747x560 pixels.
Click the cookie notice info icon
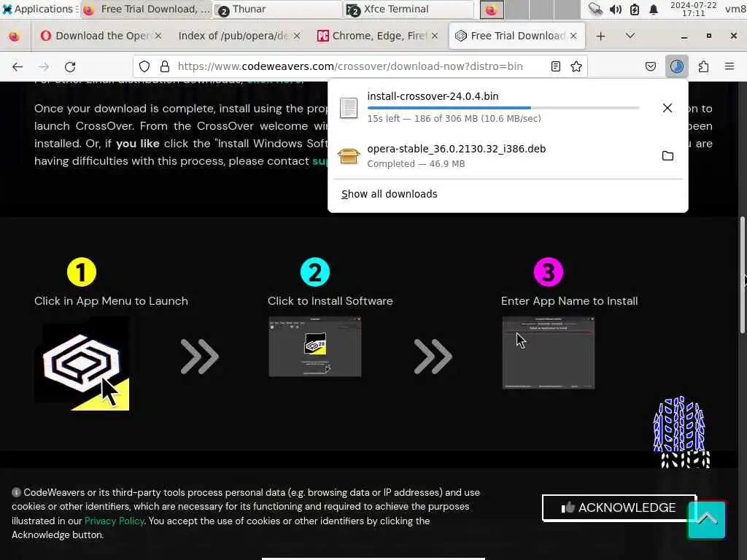click(x=16, y=492)
